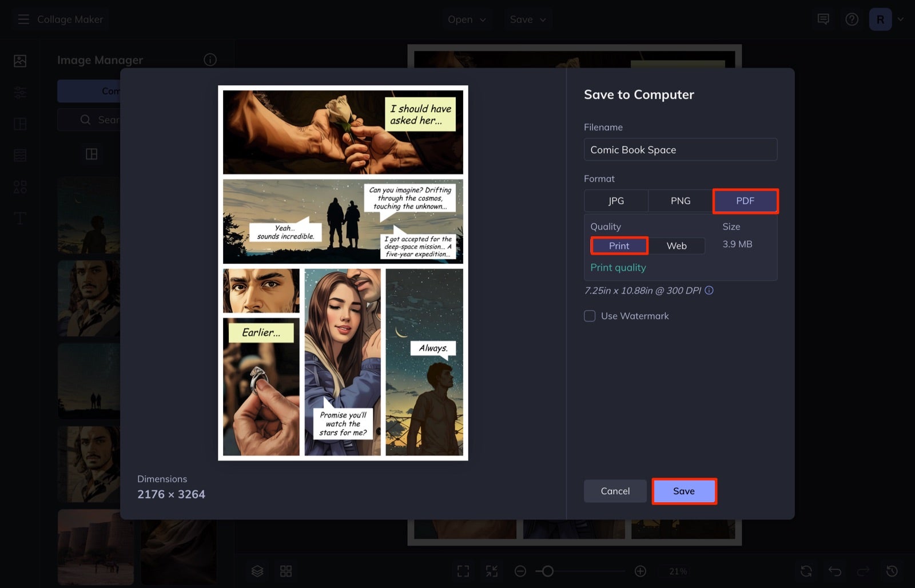Open the Image Manager panel icon
The height and width of the screenshot is (588, 915).
coord(19,60)
